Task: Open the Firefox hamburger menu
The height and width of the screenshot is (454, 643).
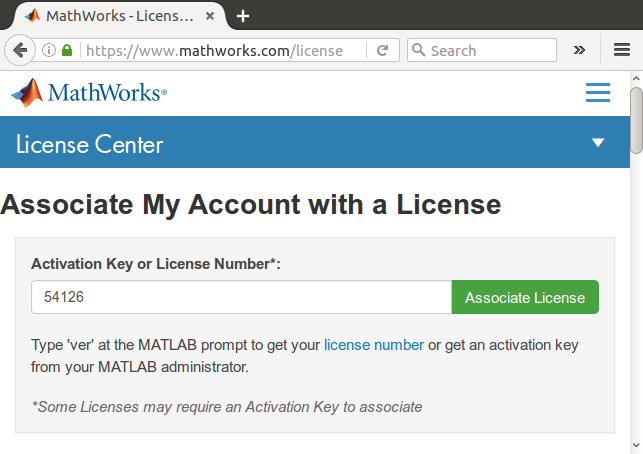Action: click(x=622, y=50)
